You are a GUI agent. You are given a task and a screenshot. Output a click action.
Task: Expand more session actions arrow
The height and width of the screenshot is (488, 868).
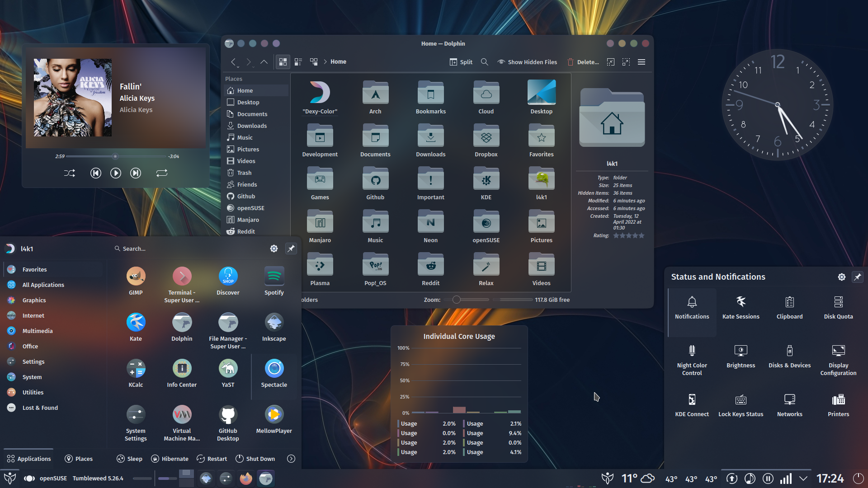click(291, 459)
